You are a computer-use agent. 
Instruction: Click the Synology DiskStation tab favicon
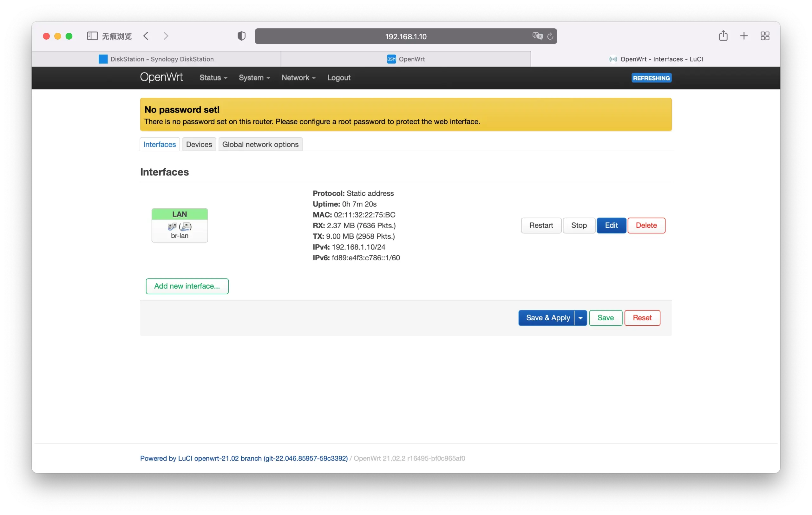[103, 59]
